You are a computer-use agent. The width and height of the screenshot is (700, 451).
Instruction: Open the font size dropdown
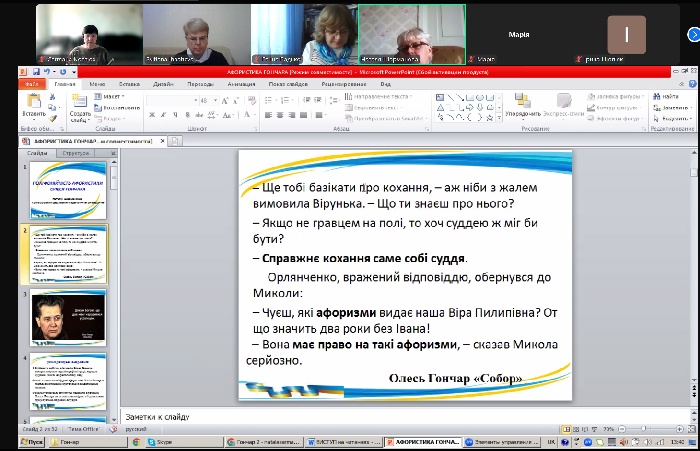click(214, 100)
